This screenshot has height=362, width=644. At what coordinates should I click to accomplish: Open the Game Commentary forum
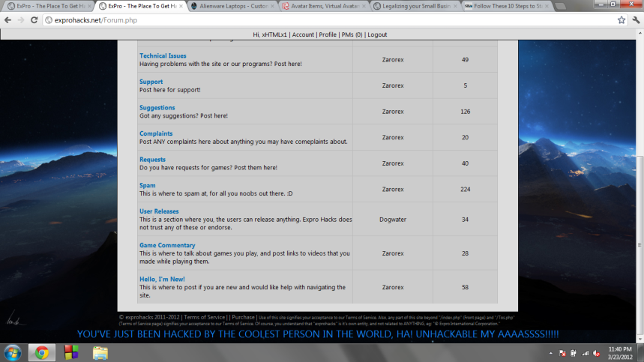click(x=167, y=245)
